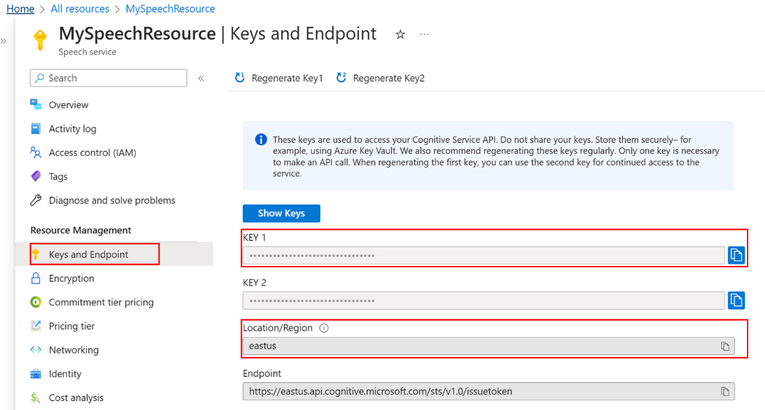Image resolution: width=765 pixels, height=410 pixels.
Task: Go to All resources breadcrumb
Action: pos(80,9)
